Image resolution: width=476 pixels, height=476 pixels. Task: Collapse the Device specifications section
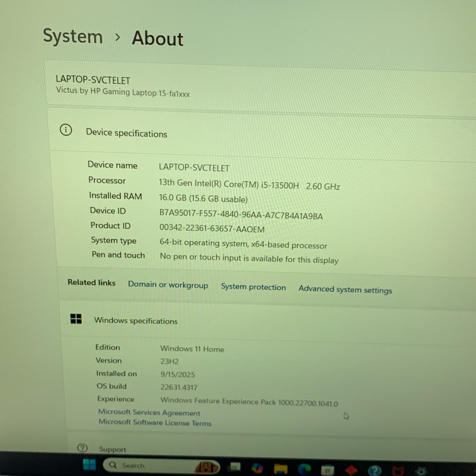pyautogui.click(x=126, y=133)
